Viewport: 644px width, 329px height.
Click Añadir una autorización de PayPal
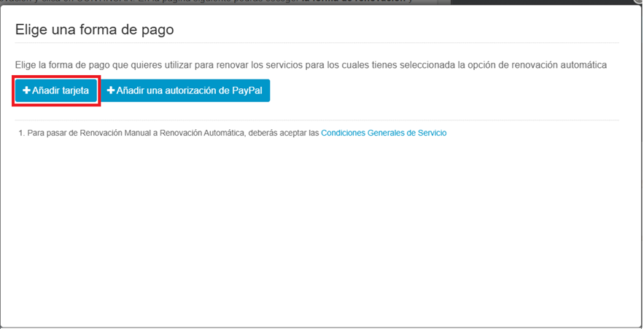tap(185, 90)
